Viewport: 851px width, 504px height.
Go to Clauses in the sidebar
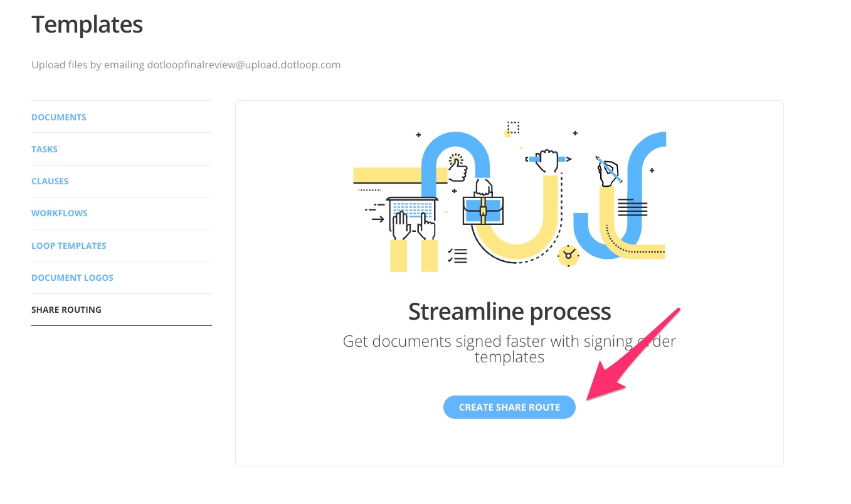pyautogui.click(x=50, y=181)
